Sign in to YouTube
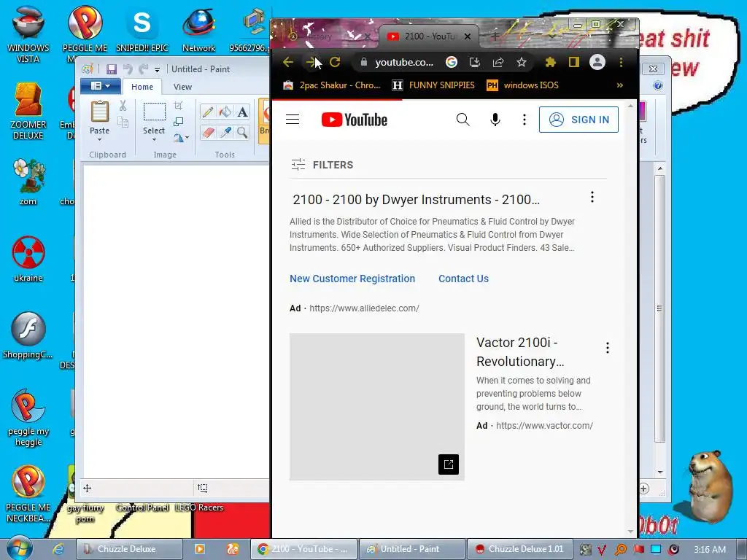Image resolution: width=747 pixels, height=560 pixels. point(578,120)
